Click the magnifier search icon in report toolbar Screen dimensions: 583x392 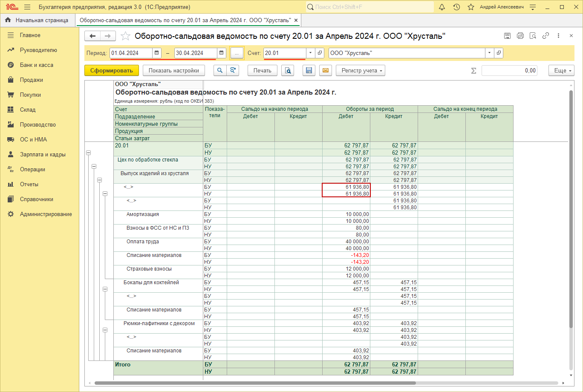point(219,71)
